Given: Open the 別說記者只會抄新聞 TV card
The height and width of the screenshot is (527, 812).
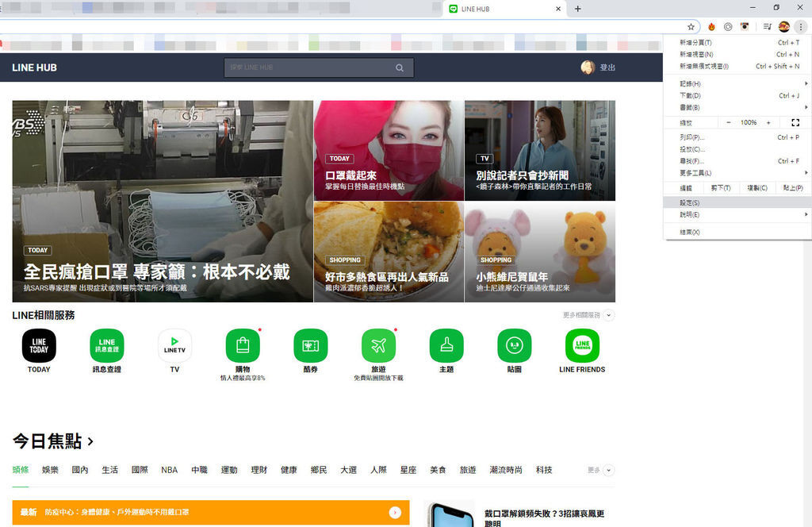Looking at the screenshot, I should (x=540, y=150).
